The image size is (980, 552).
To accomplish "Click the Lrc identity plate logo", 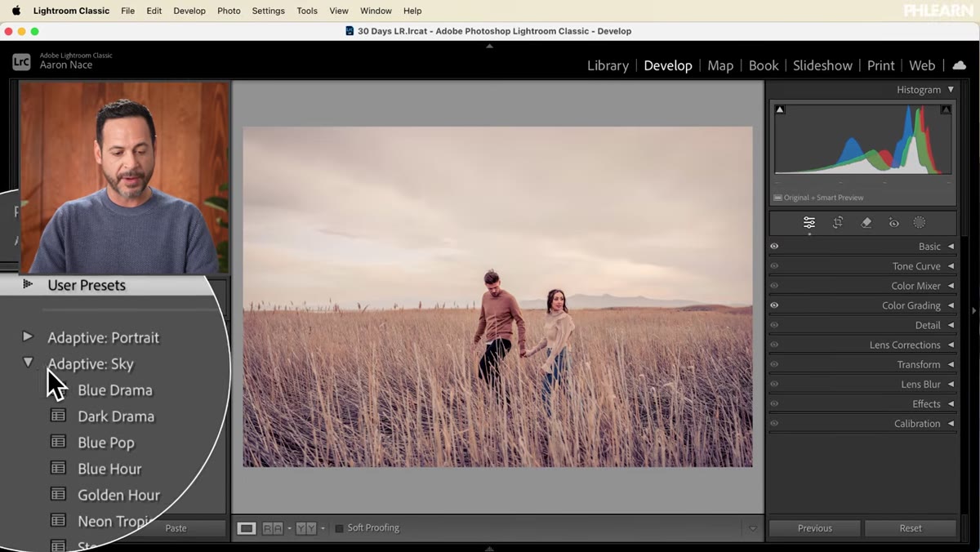I will point(21,61).
